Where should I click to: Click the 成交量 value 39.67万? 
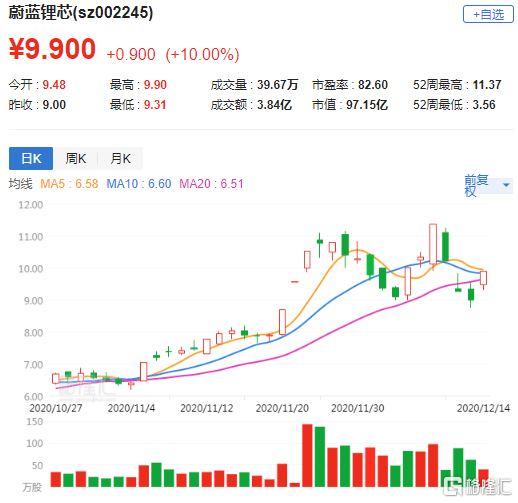tap(277, 85)
